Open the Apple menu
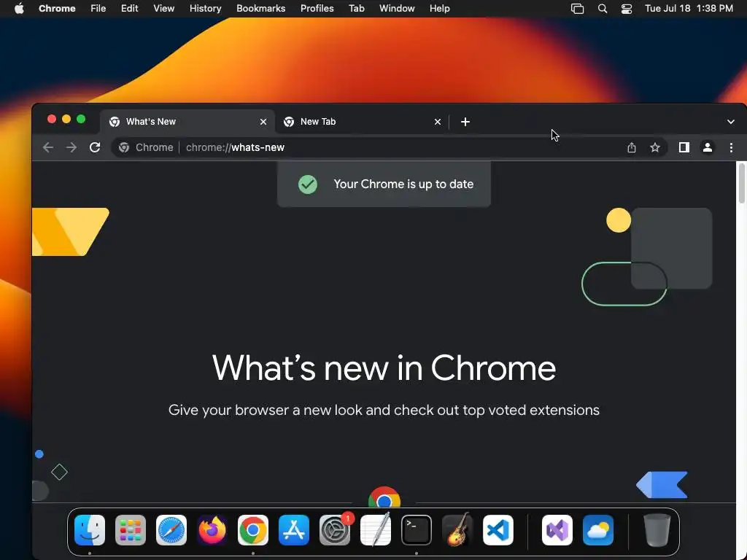This screenshot has height=560, width=747. [x=19, y=9]
